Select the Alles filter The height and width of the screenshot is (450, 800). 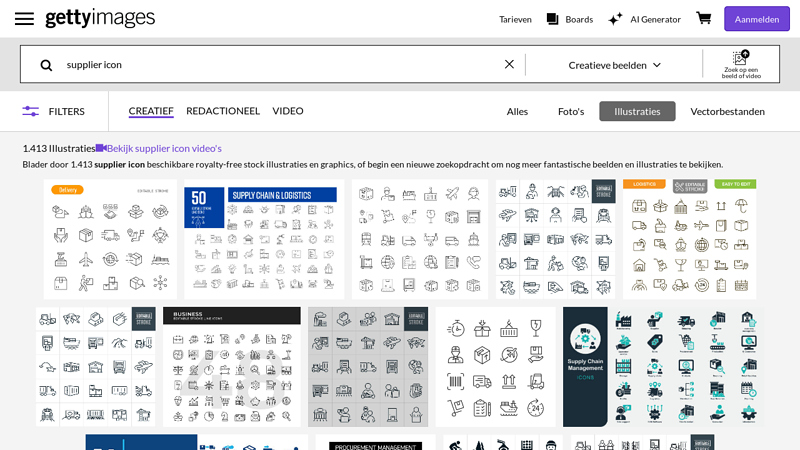tap(517, 111)
